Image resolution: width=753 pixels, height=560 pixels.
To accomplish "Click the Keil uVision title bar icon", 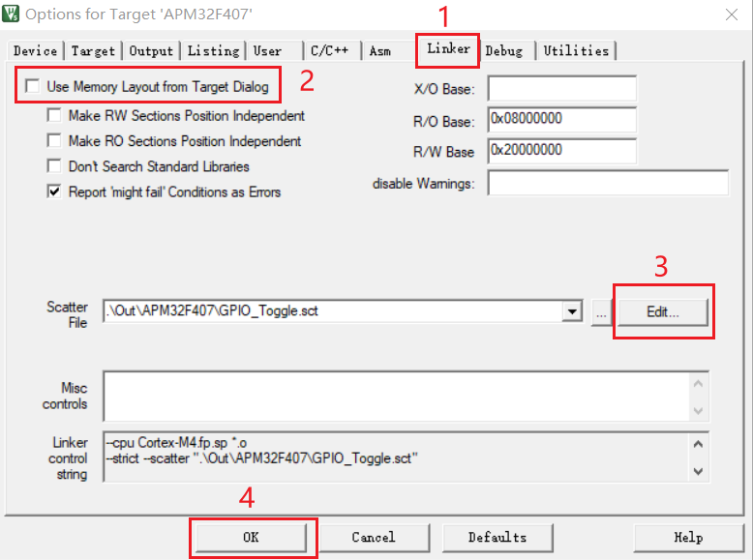I will (12, 15).
